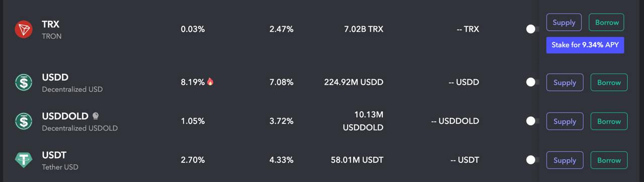644x182 pixels.
Task: Click Borrow in the USDDOLD row
Action: coord(609,121)
